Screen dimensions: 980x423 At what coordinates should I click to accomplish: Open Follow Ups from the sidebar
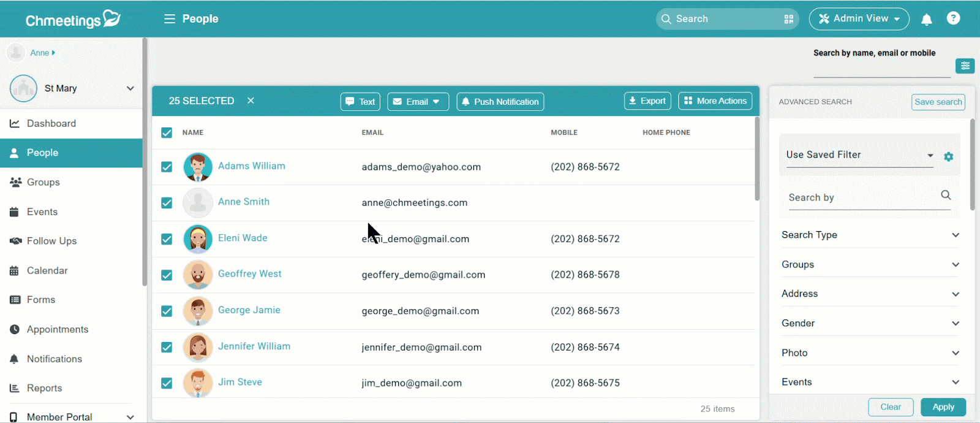tap(51, 241)
